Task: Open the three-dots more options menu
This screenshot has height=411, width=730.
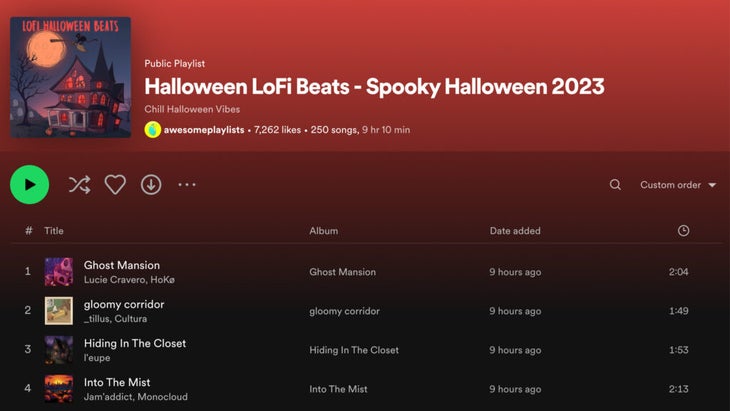Action: pos(187,185)
